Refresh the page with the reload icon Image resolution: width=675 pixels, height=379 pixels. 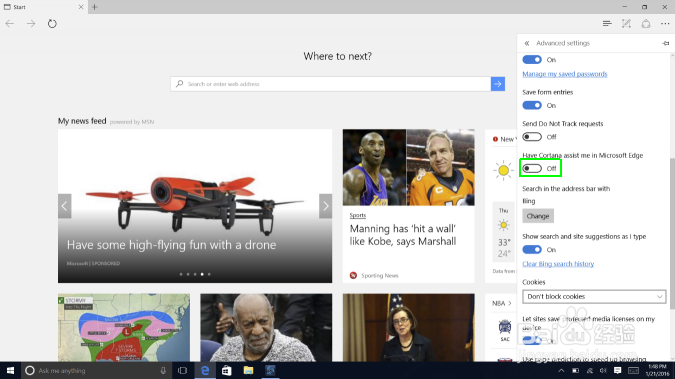click(52, 24)
